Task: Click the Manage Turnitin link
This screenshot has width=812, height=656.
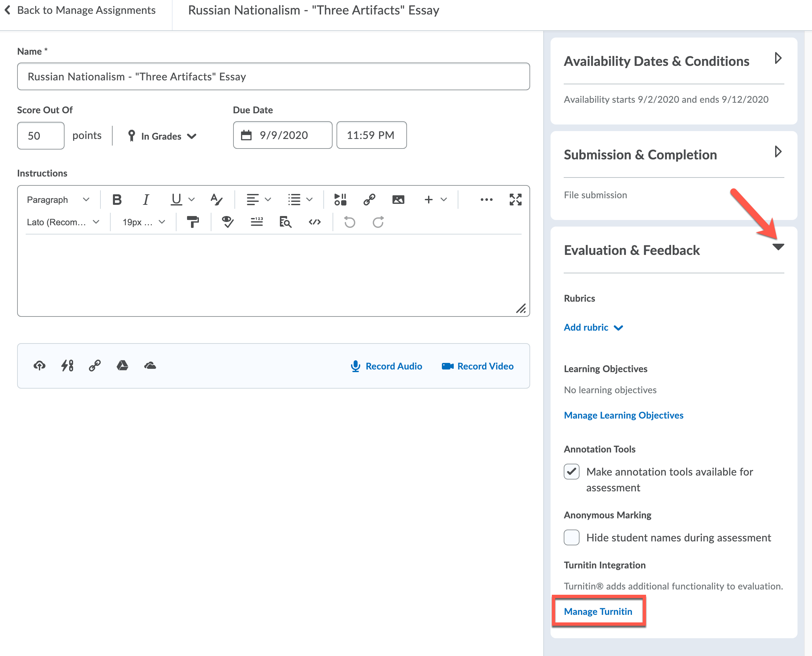Action: 598,612
